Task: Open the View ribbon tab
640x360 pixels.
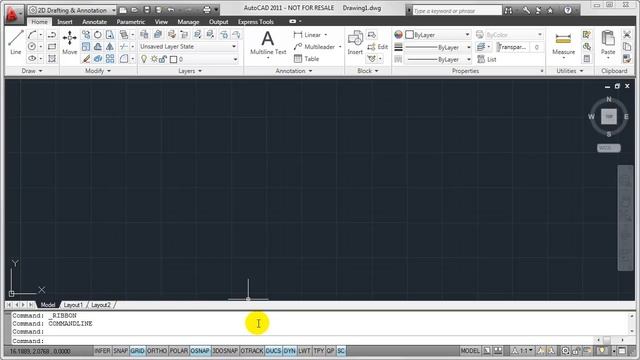Action: click(x=161, y=22)
